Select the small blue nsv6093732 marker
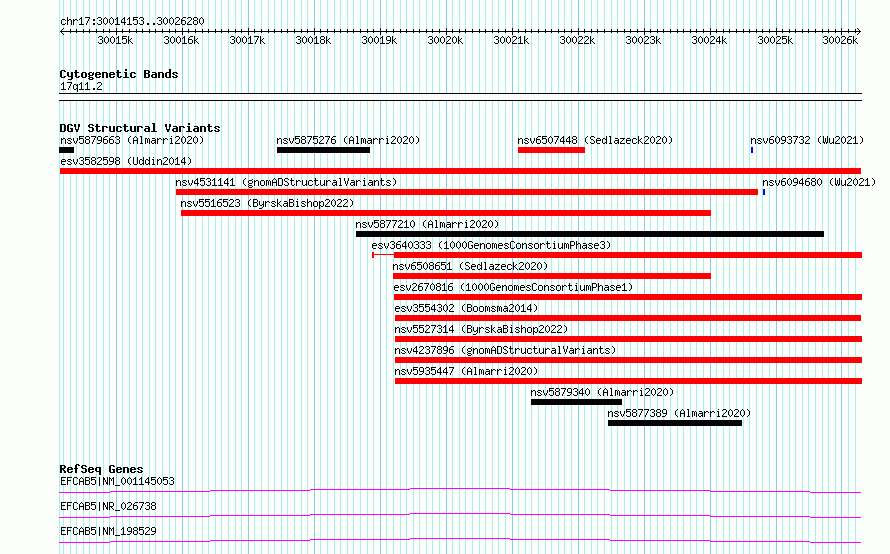Screen dimensions: 890x554 (752, 150)
